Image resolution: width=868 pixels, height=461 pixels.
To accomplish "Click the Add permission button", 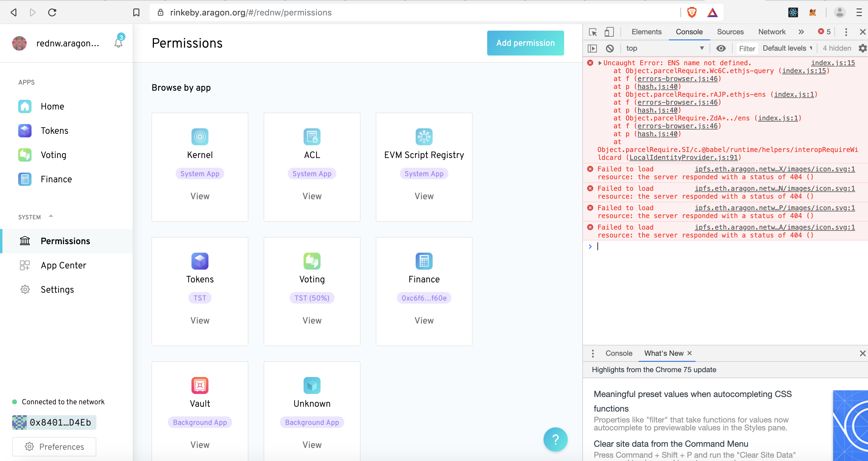I will coord(525,43).
